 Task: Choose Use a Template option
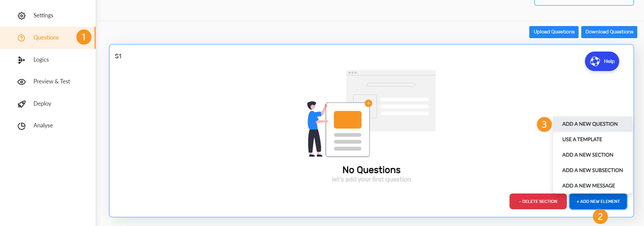click(592, 139)
